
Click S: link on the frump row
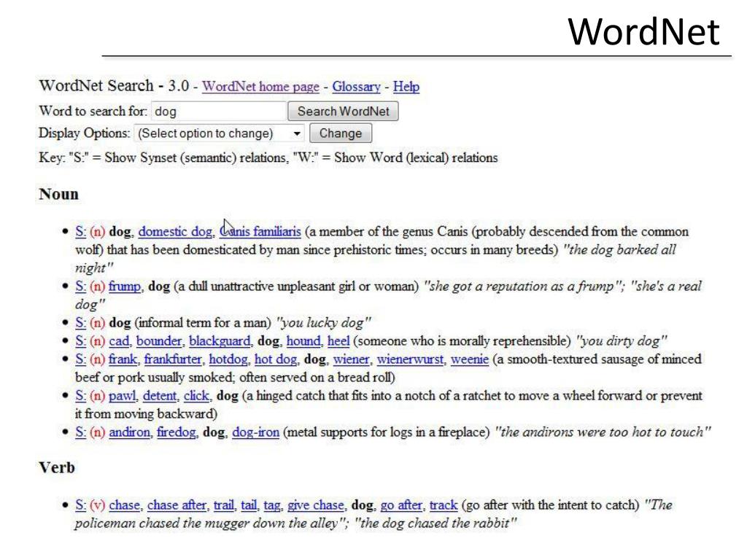click(x=80, y=287)
